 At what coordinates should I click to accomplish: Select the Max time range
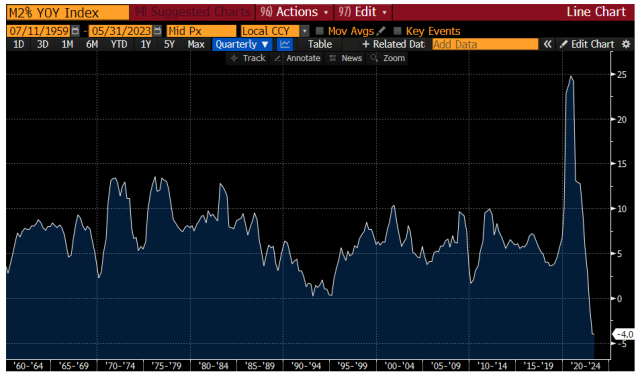pos(196,44)
